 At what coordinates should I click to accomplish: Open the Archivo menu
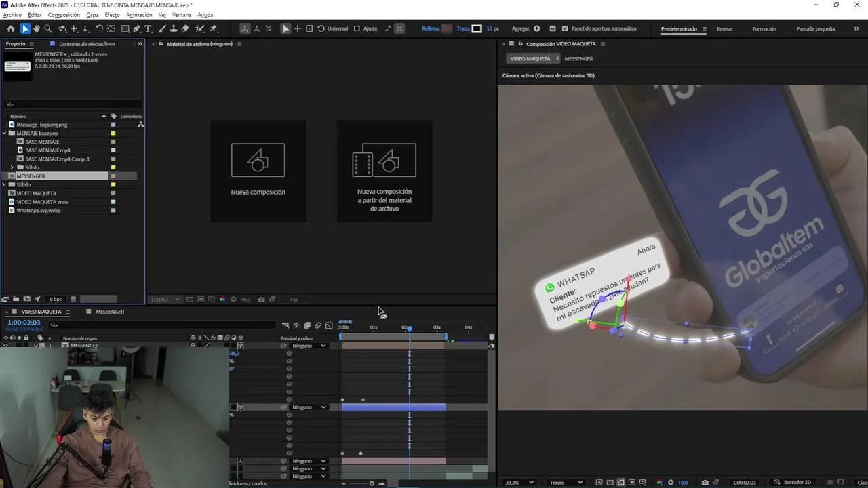coord(12,14)
